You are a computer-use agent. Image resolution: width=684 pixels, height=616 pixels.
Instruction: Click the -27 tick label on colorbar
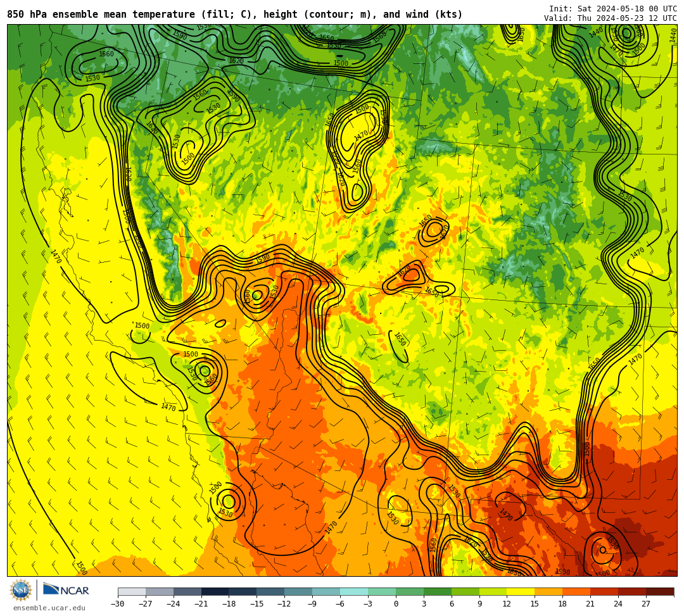tap(146, 604)
